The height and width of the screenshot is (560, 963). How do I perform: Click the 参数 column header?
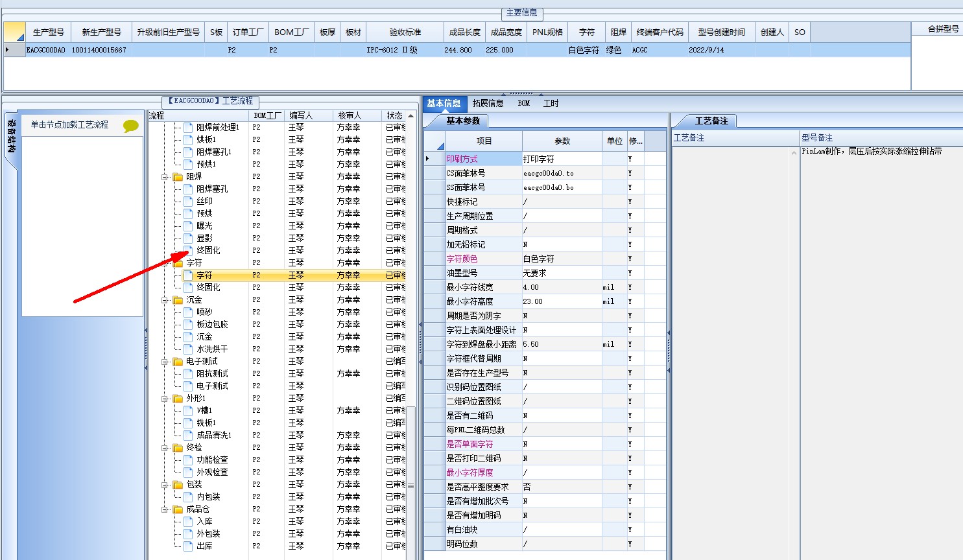pyautogui.click(x=562, y=141)
